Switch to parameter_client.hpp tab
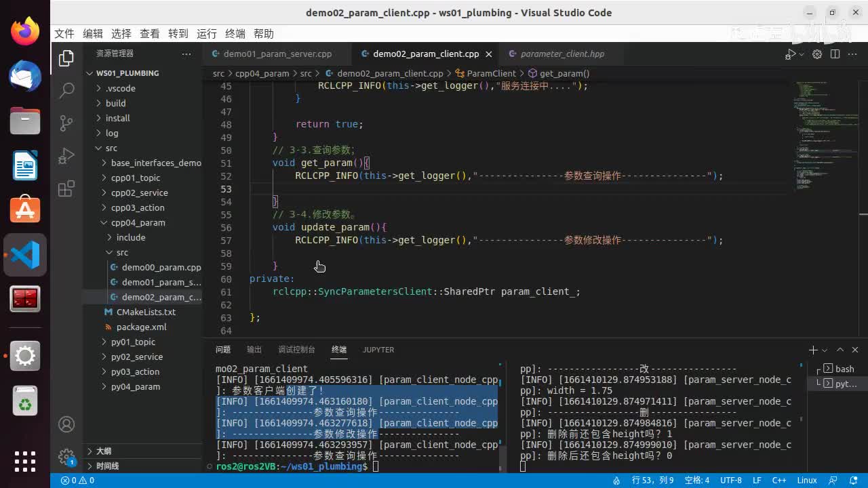The height and width of the screenshot is (488, 868). tap(562, 54)
